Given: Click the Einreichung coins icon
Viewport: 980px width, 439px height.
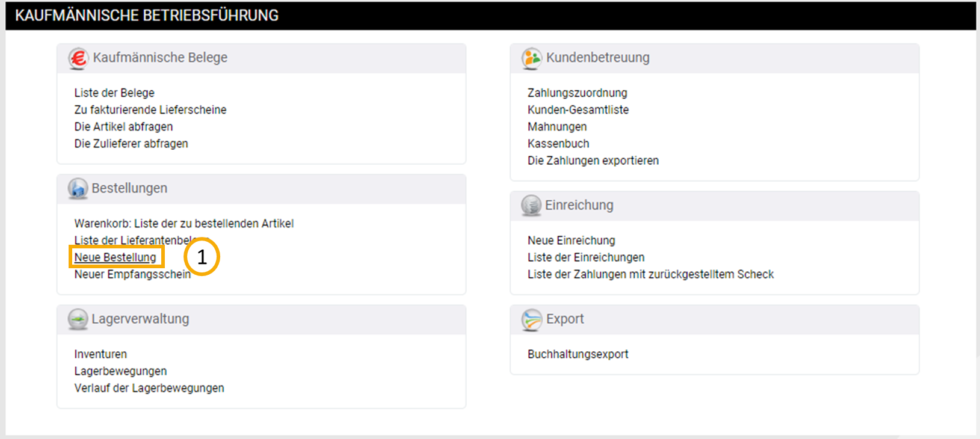Looking at the screenshot, I should point(531,206).
